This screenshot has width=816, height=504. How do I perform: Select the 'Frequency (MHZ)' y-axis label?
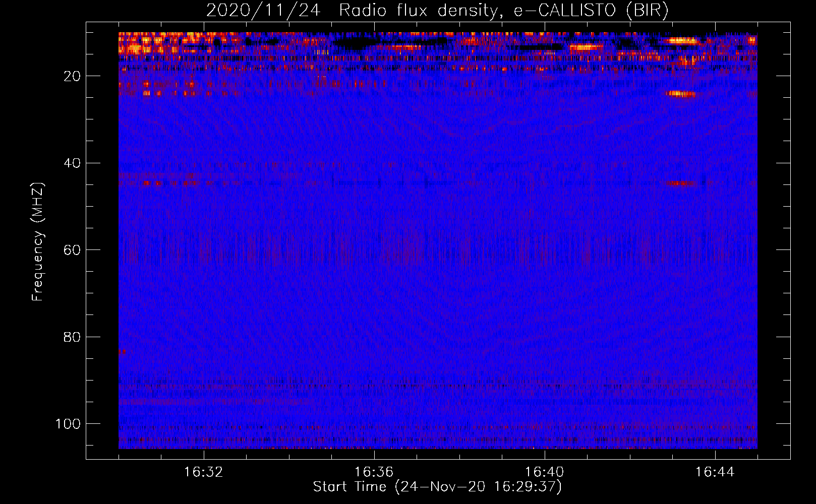point(38,242)
